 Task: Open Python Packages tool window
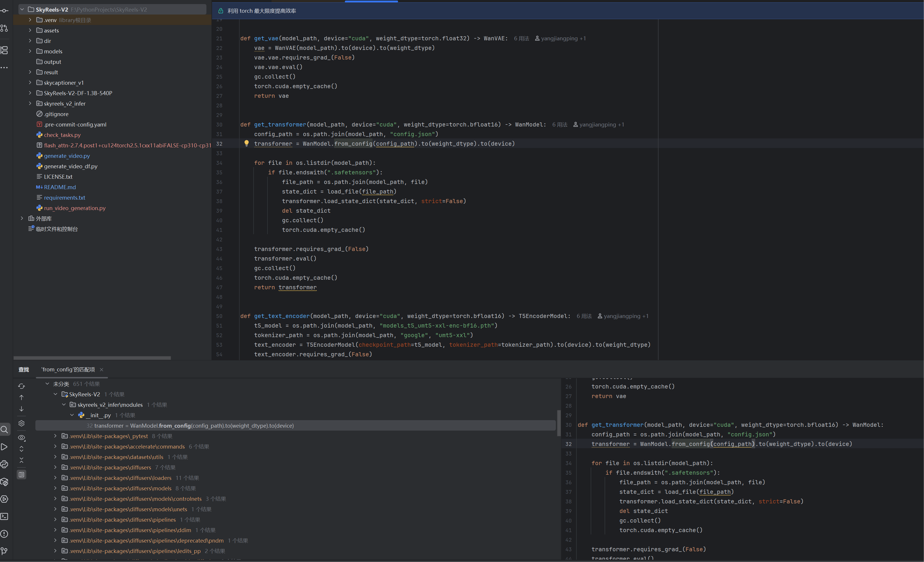point(5,482)
